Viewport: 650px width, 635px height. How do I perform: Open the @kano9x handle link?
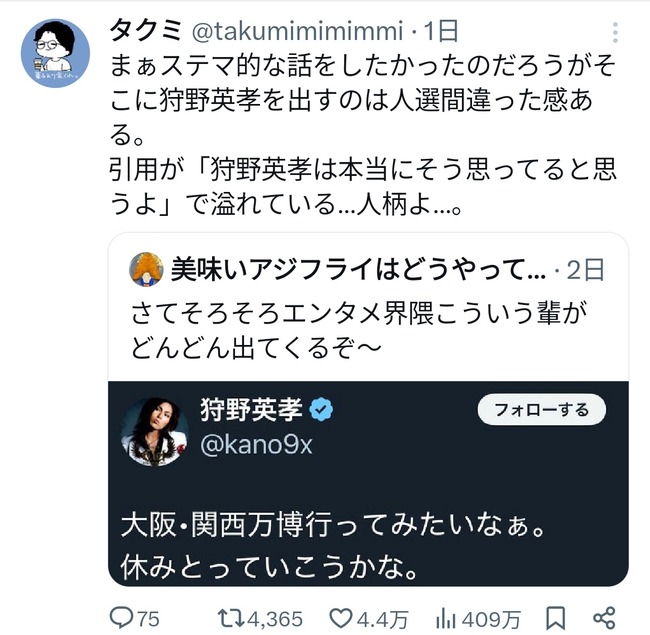point(257,445)
